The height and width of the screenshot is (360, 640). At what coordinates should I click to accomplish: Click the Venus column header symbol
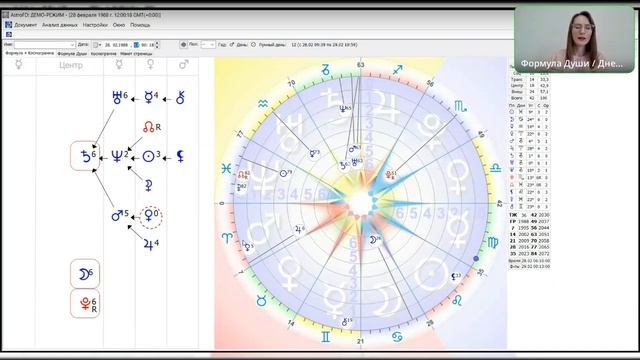click(151, 64)
